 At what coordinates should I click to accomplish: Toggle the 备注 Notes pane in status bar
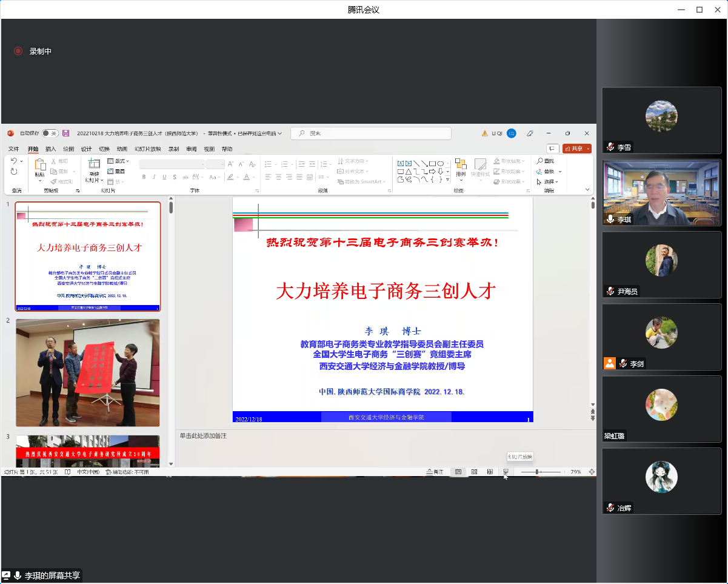[435, 472]
